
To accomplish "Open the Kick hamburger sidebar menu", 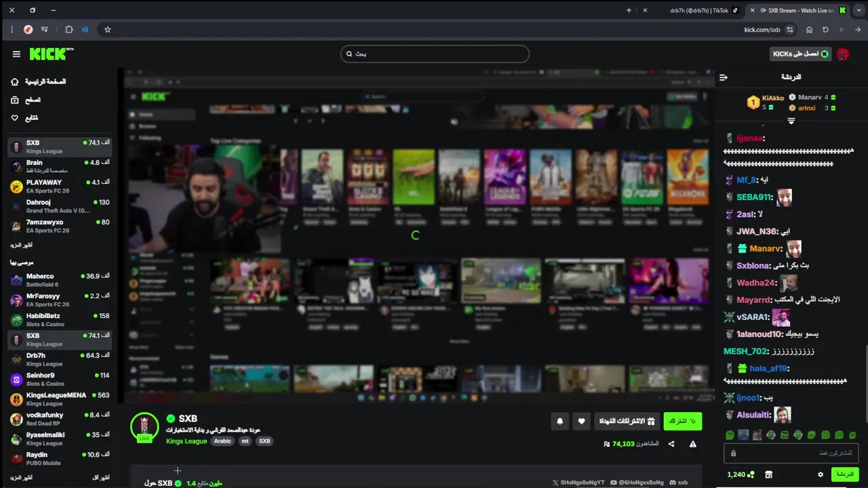I will click(16, 54).
